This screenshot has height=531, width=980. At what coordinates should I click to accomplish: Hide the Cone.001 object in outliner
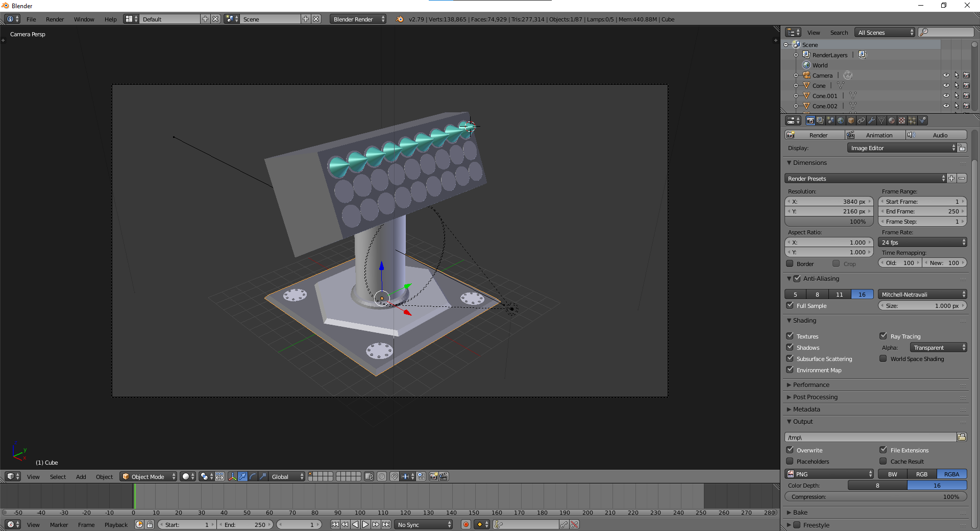click(946, 95)
